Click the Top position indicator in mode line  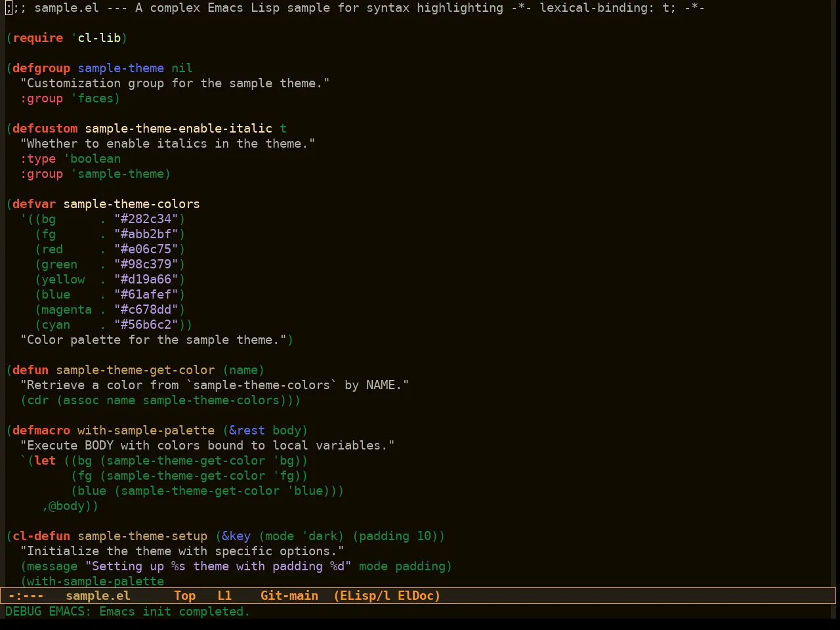pos(184,596)
